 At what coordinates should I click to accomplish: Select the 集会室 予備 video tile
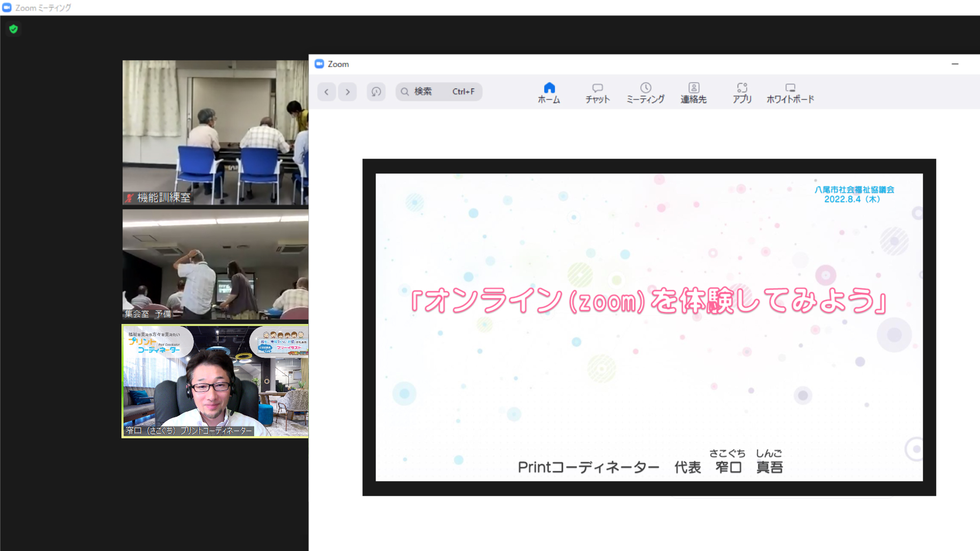[x=215, y=264]
